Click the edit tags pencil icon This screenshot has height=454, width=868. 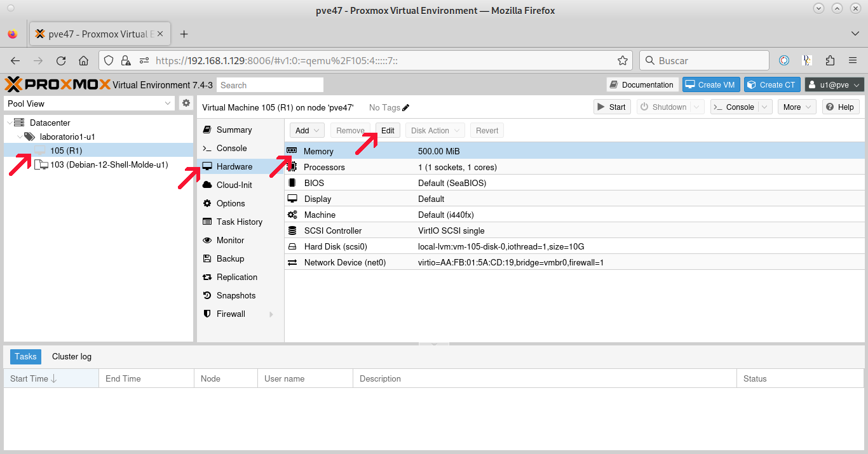coord(406,107)
